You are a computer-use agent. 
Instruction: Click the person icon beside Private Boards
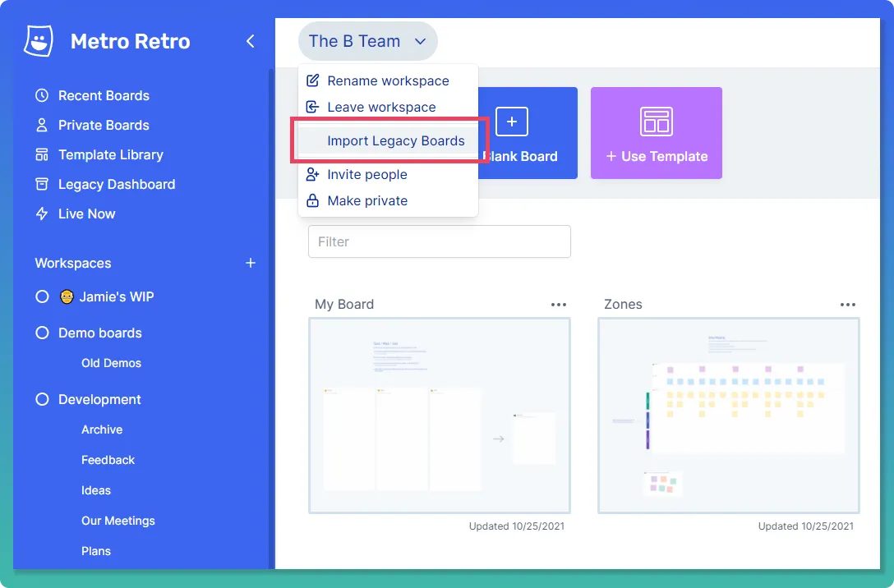[x=42, y=125]
